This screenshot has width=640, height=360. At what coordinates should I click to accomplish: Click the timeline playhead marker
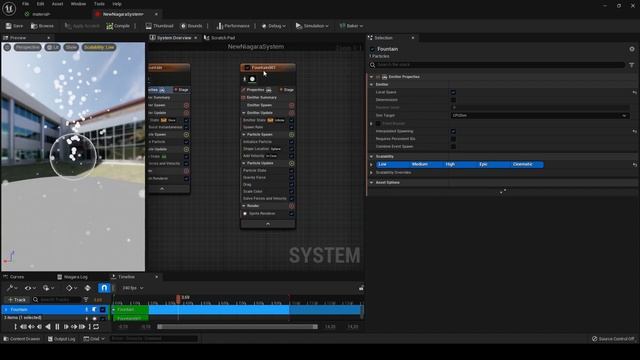178,298
